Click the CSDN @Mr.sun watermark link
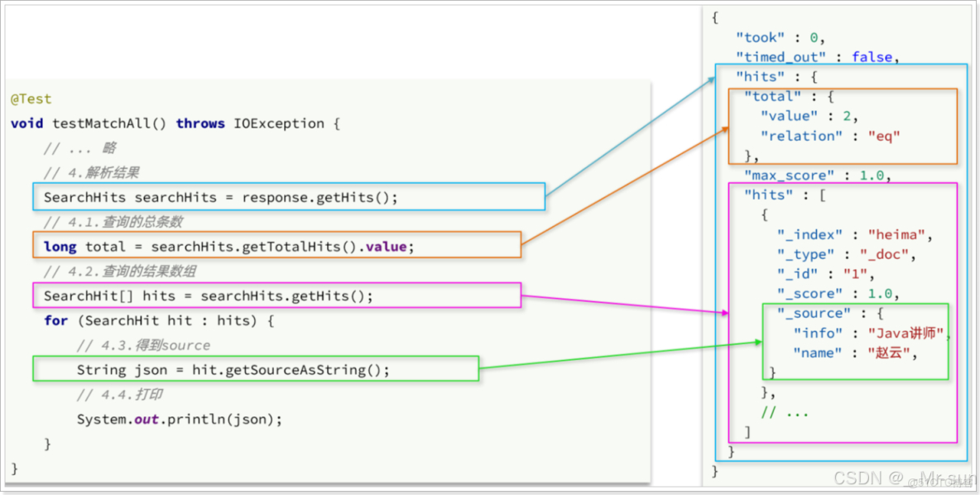The height and width of the screenshot is (495, 980). coord(902,478)
